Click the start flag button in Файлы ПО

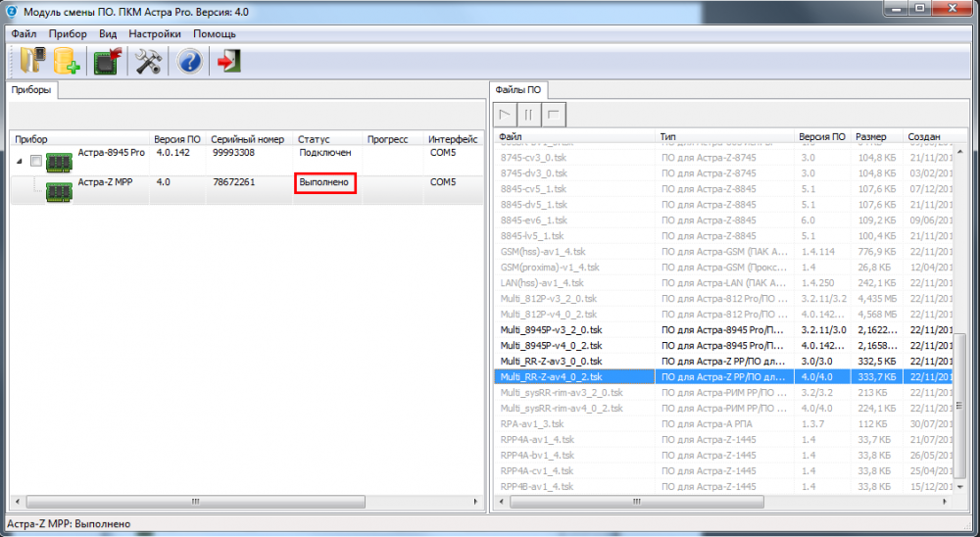(505, 115)
